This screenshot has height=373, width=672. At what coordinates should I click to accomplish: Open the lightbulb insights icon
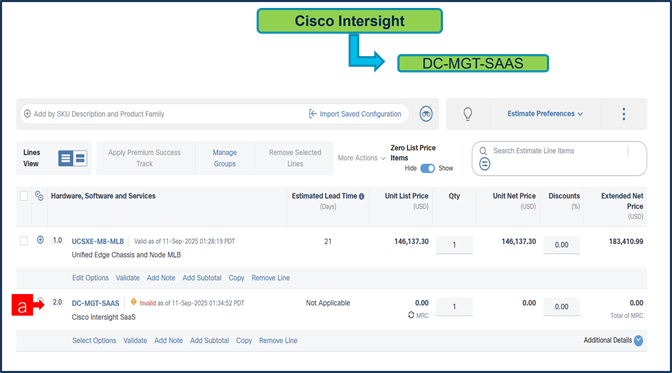468,114
